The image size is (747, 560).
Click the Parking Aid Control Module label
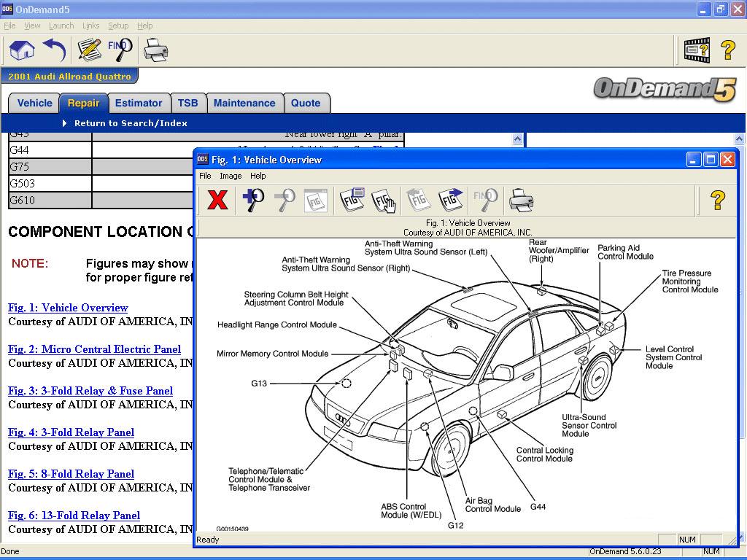(625, 252)
